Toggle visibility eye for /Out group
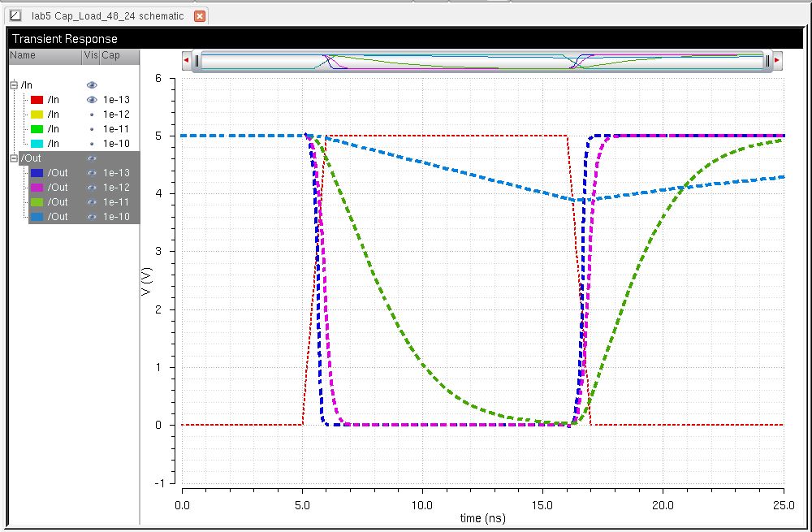 (92, 158)
